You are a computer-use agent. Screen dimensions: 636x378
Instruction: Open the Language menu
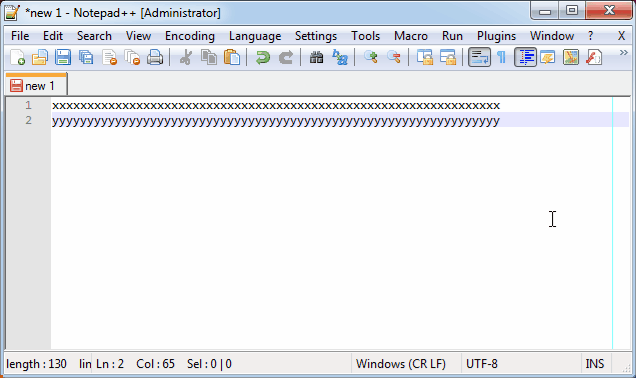point(255,36)
